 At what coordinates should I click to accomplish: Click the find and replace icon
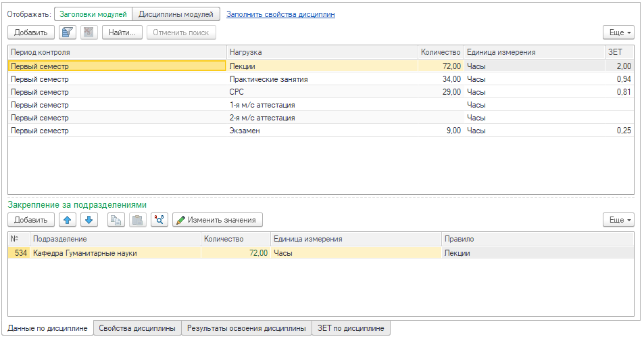159,220
